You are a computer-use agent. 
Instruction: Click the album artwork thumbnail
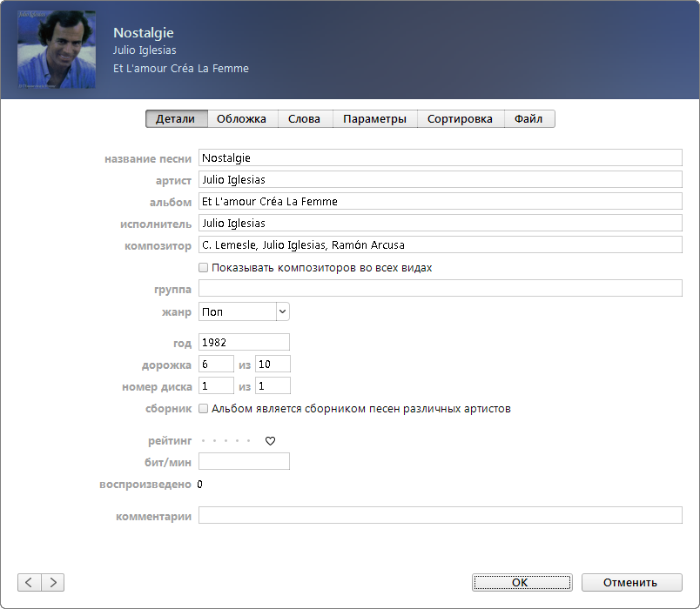pos(57,54)
